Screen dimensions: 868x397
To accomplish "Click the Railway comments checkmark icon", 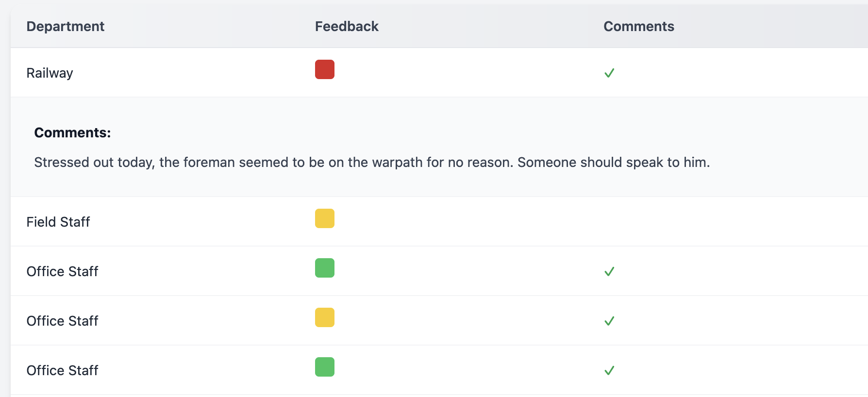I will [609, 73].
